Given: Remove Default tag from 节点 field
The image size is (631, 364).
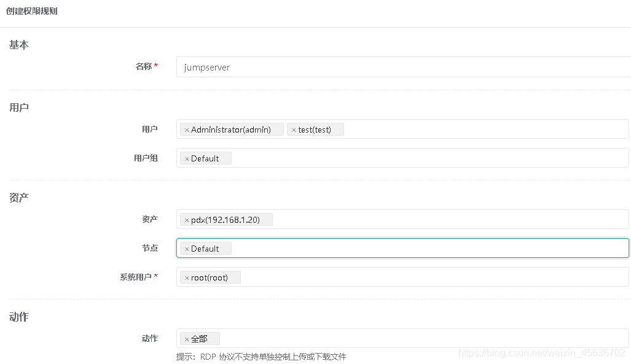Looking at the screenshot, I should (187, 249).
